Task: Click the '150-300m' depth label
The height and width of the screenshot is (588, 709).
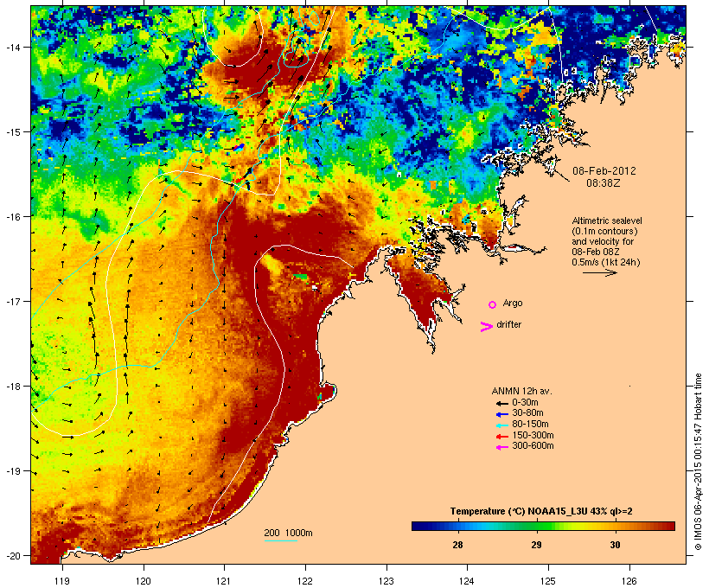Action: [533, 436]
